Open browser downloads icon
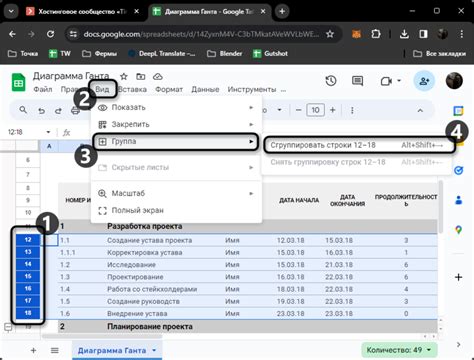 tap(404, 34)
